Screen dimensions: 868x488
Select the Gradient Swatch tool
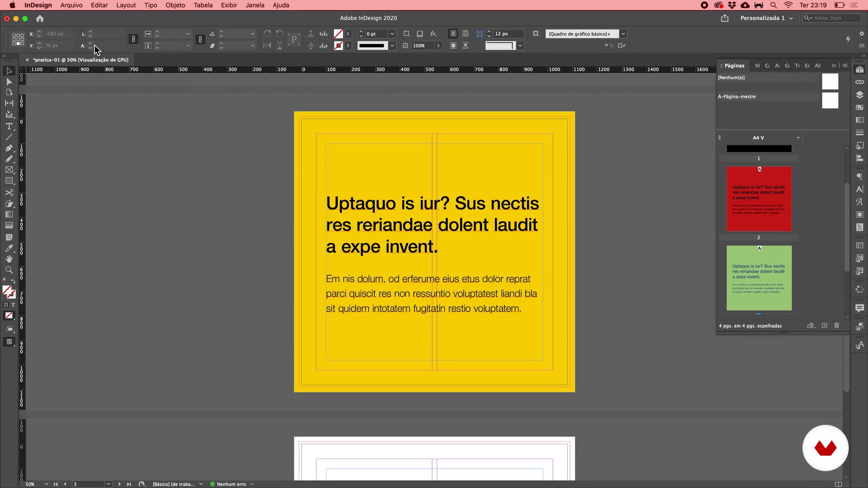point(9,215)
